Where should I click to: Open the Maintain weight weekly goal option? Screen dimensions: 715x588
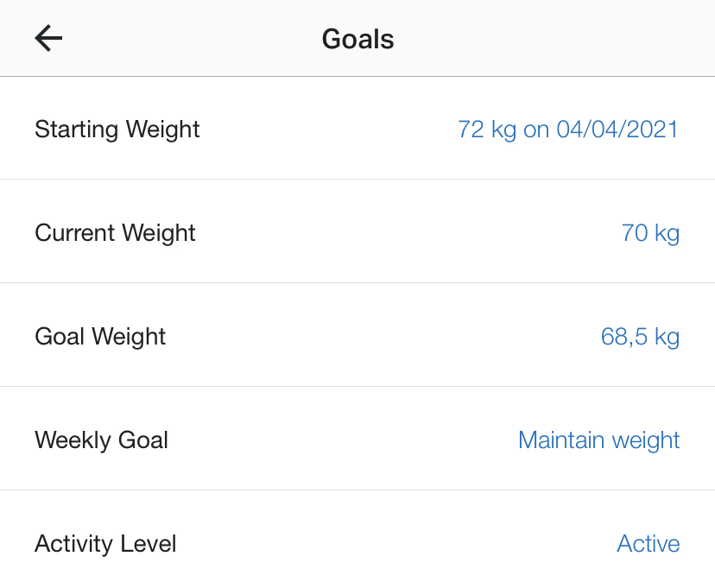click(598, 440)
